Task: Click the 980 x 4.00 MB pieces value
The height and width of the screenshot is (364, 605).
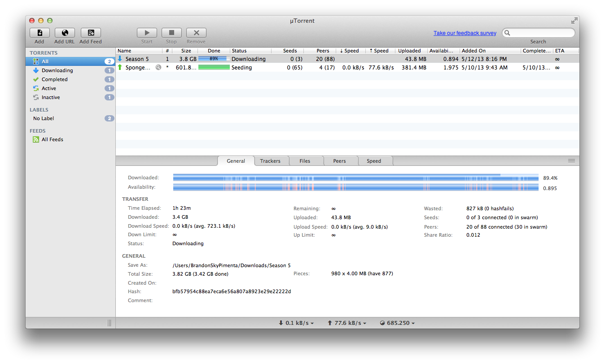Action: point(362,273)
